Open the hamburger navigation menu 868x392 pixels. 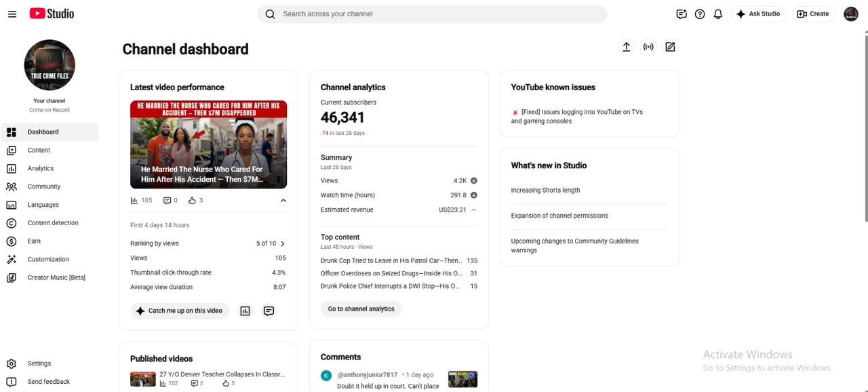point(12,14)
